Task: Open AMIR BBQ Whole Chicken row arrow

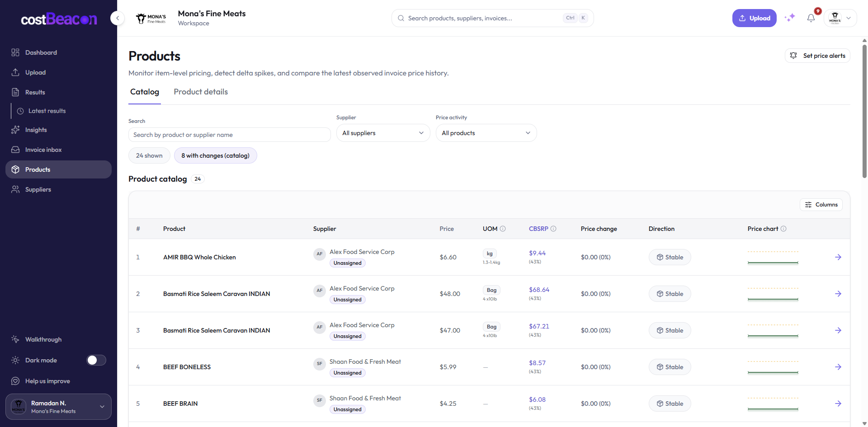Action: pos(838,257)
